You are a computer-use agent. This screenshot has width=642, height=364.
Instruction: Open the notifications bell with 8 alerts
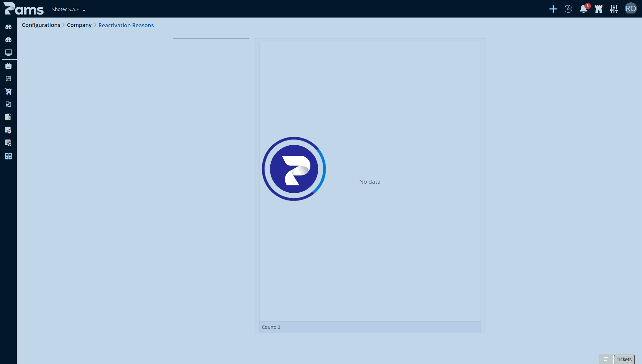(584, 9)
